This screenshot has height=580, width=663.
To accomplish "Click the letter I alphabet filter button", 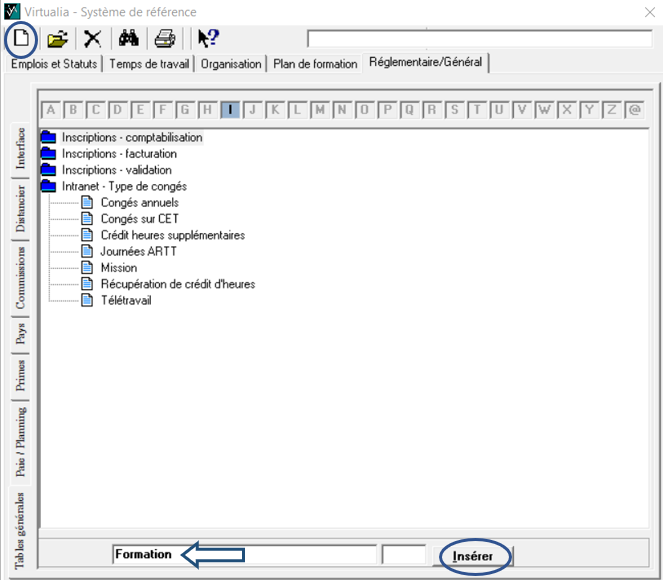I will pos(230,109).
